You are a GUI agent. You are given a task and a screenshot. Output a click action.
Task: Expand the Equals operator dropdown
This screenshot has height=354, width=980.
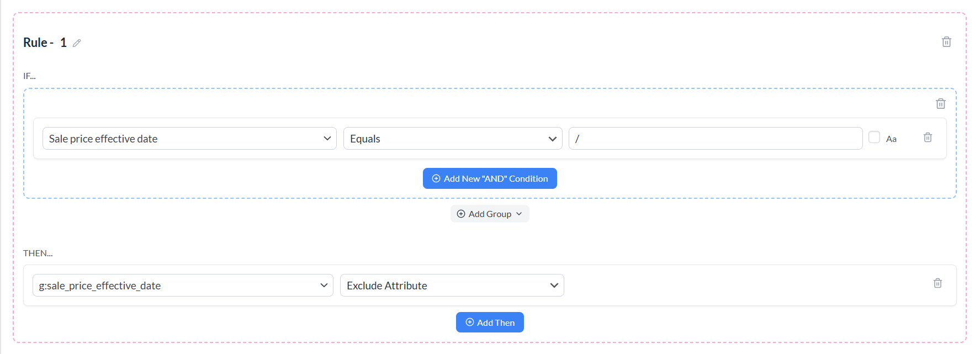click(452, 139)
